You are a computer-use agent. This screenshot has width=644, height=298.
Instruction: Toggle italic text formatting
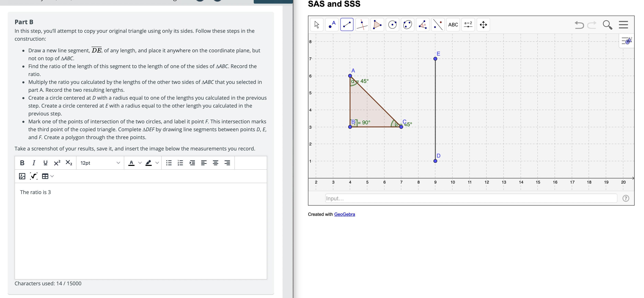pyautogui.click(x=34, y=163)
